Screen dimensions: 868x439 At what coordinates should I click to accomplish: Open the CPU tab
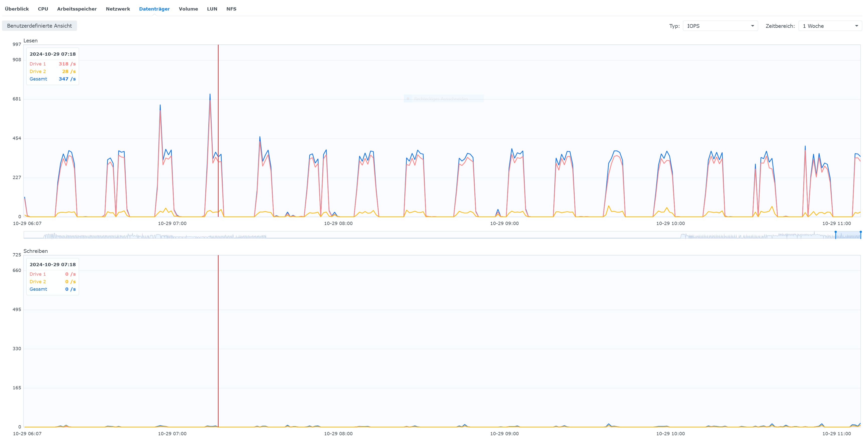coord(43,9)
